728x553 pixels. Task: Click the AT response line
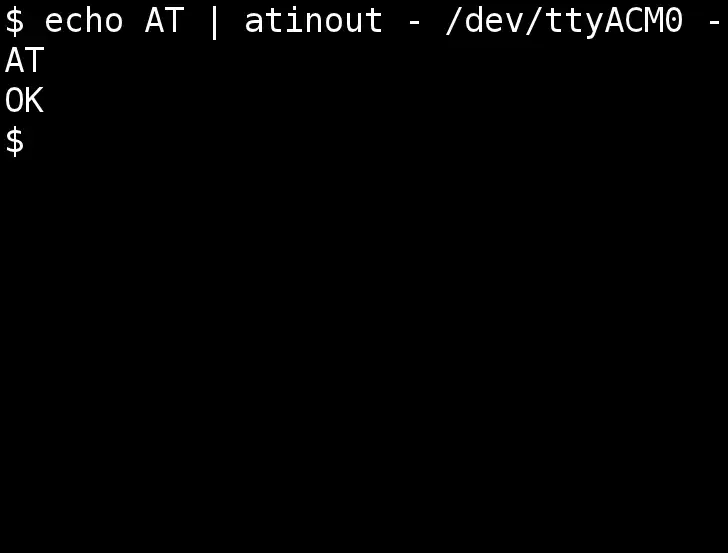pos(24,61)
